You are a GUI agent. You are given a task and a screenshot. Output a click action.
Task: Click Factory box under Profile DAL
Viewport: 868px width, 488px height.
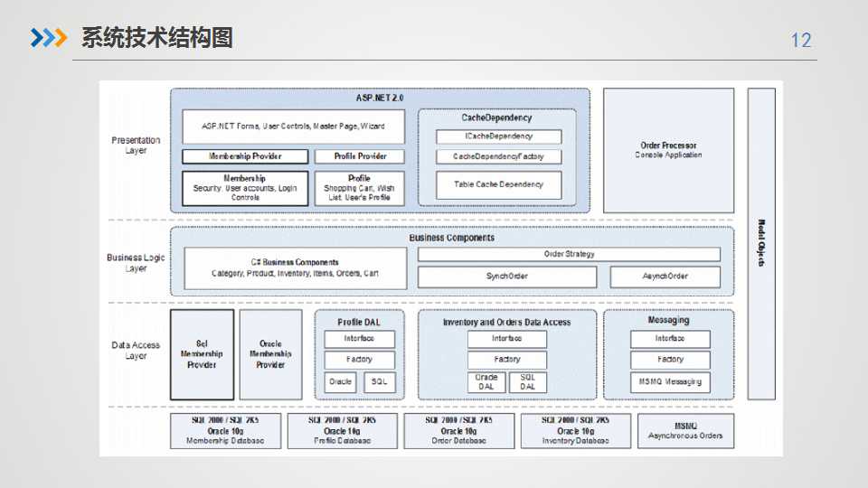(x=359, y=360)
